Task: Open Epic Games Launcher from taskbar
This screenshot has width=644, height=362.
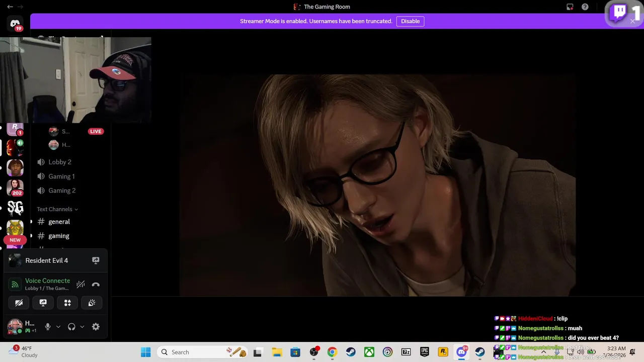Action: [425, 352]
